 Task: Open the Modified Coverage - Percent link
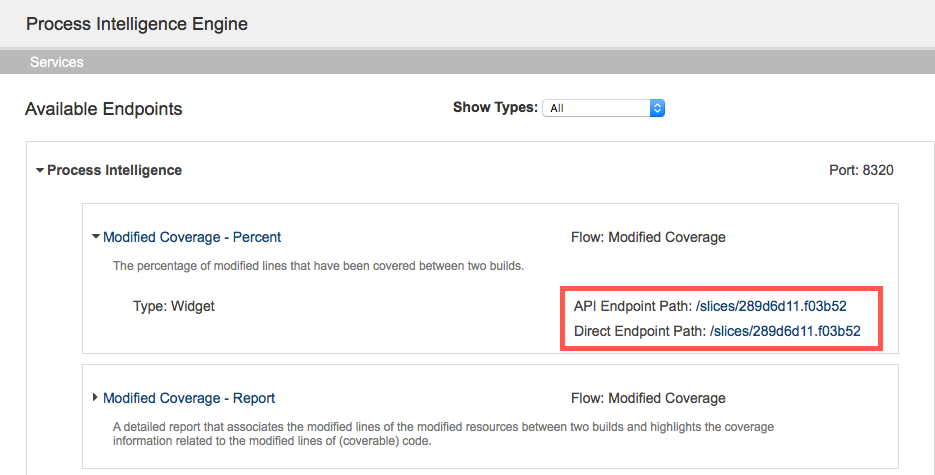(x=191, y=237)
